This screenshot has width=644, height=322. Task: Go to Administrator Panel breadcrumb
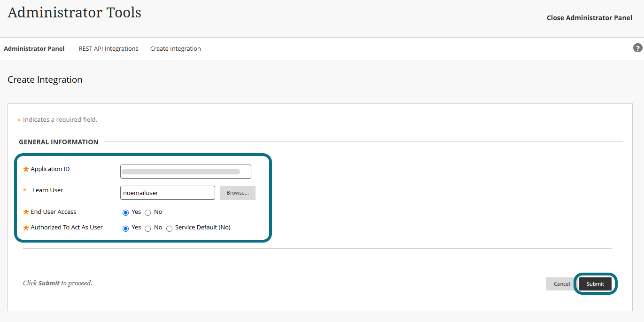[x=34, y=48]
